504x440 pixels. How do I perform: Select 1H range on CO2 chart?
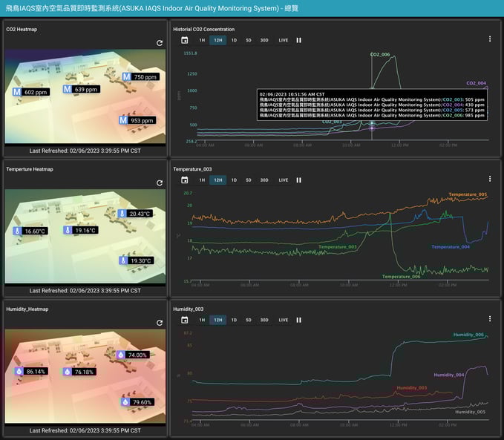[202, 40]
